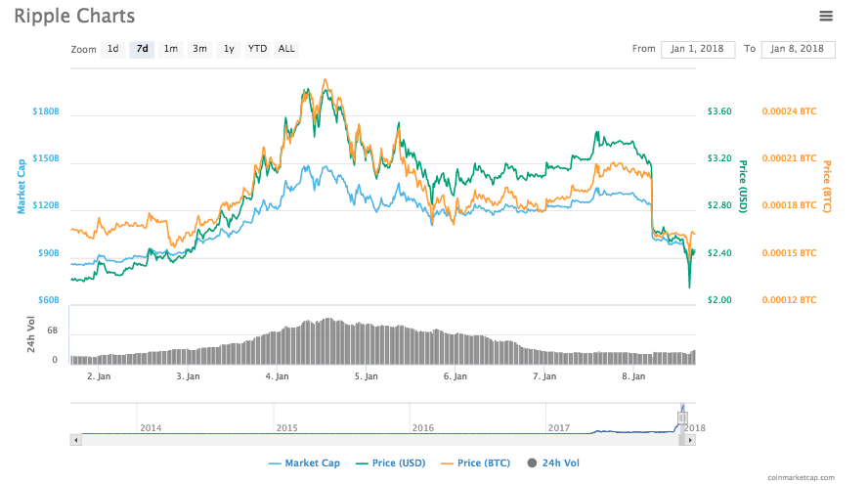868x484 pixels.
Task: Click the '6. Jan' axis label
Action: pos(456,376)
